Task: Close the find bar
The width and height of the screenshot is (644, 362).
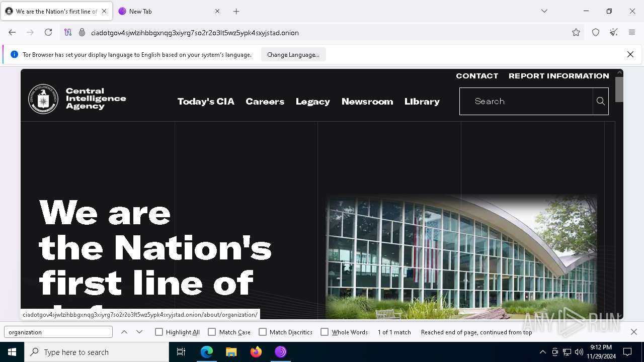Action: pyautogui.click(x=634, y=332)
